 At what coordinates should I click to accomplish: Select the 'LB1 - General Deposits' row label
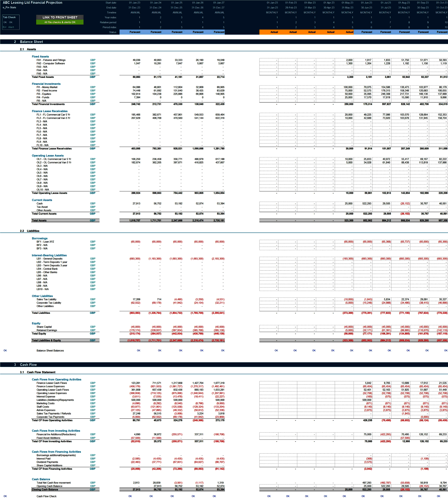pos(49,259)
